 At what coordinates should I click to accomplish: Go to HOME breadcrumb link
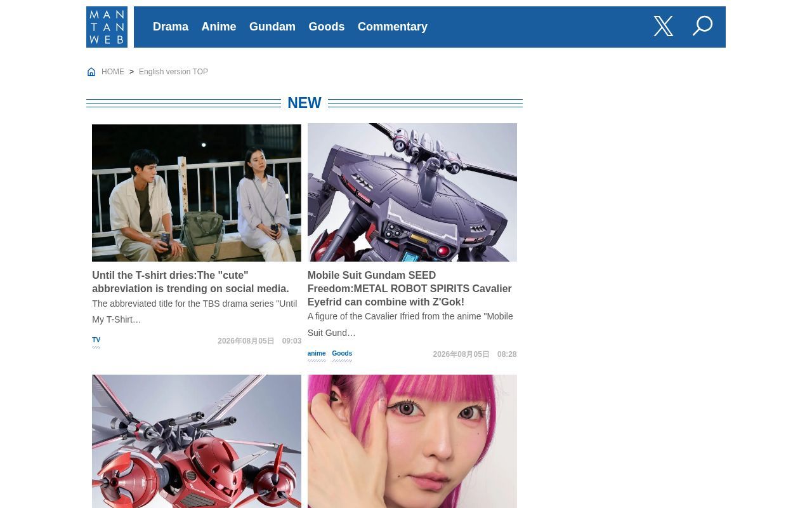(x=113, y=72)
